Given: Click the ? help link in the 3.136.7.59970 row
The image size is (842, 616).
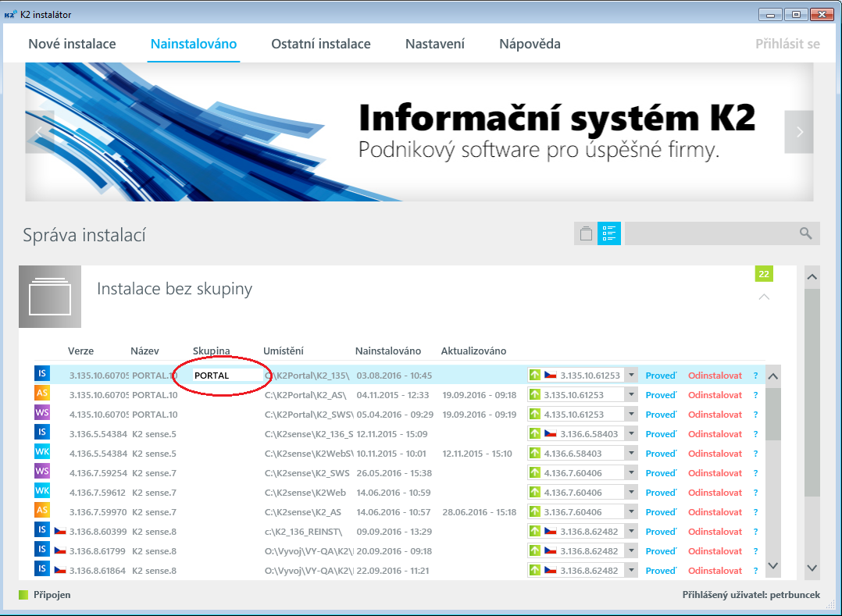Looking at the screenshot, I should (x=755, y=512).
